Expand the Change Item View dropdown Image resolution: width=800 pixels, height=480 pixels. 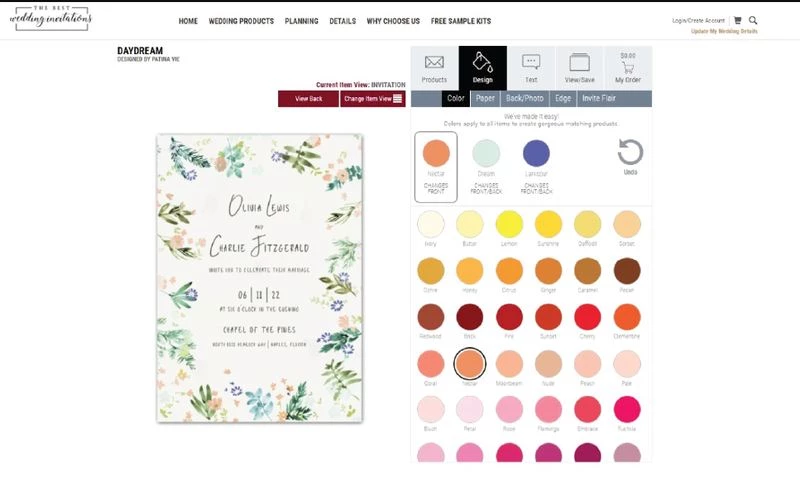pos(372,99)
